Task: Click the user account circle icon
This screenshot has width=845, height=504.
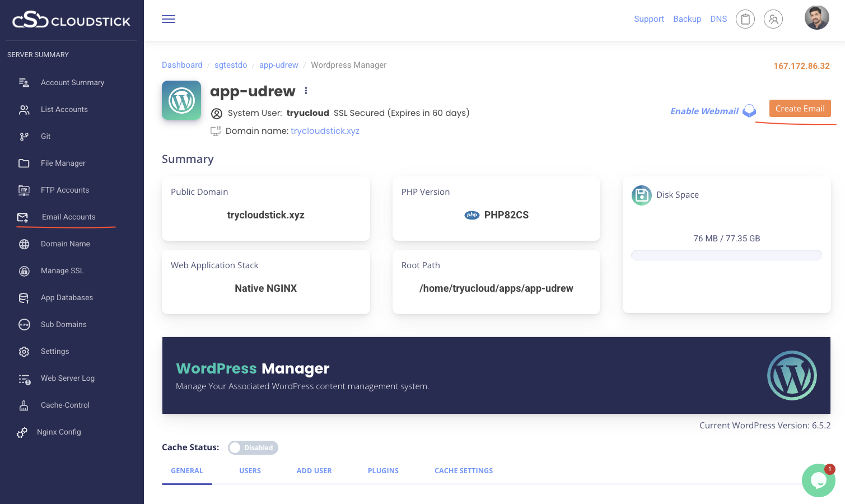Action: 773,19
